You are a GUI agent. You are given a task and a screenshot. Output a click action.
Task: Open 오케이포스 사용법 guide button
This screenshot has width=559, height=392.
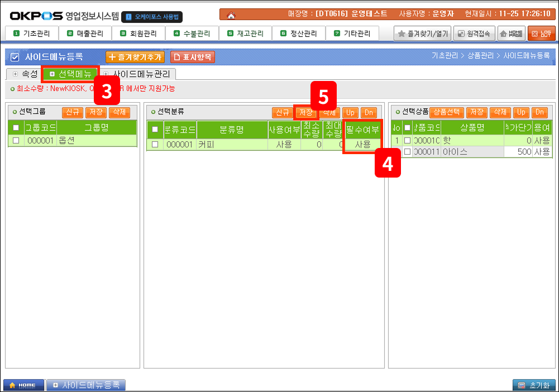(x=152, y=17)
